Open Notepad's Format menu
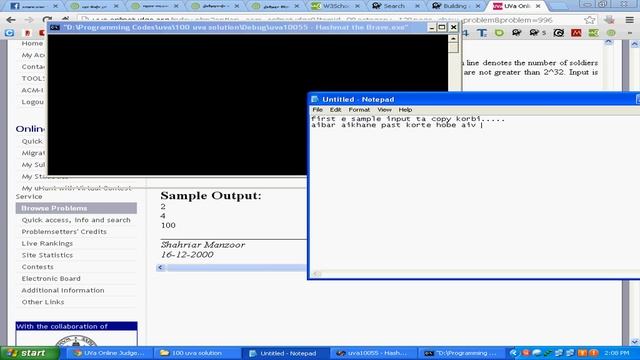The width and height of the screenshot is (640, 360). pyautogui.click(x=359, y=110)
